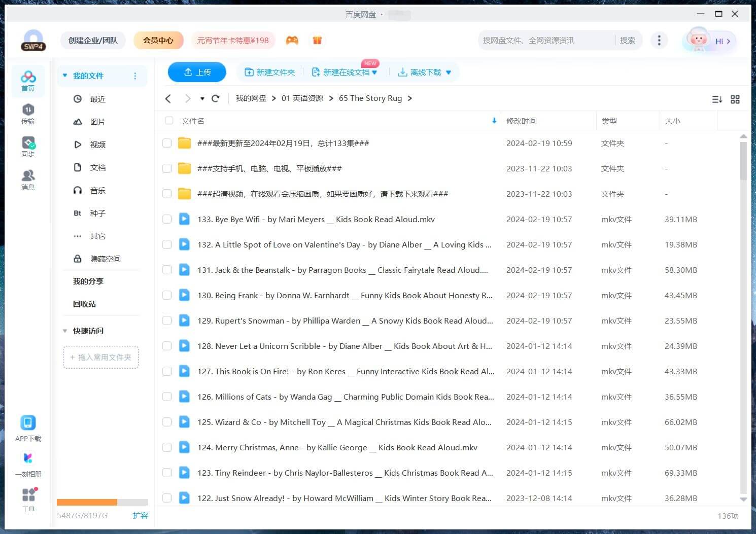Open the 消息 messages icon
This screenshot has height=534, width=756.
(28, 180)
